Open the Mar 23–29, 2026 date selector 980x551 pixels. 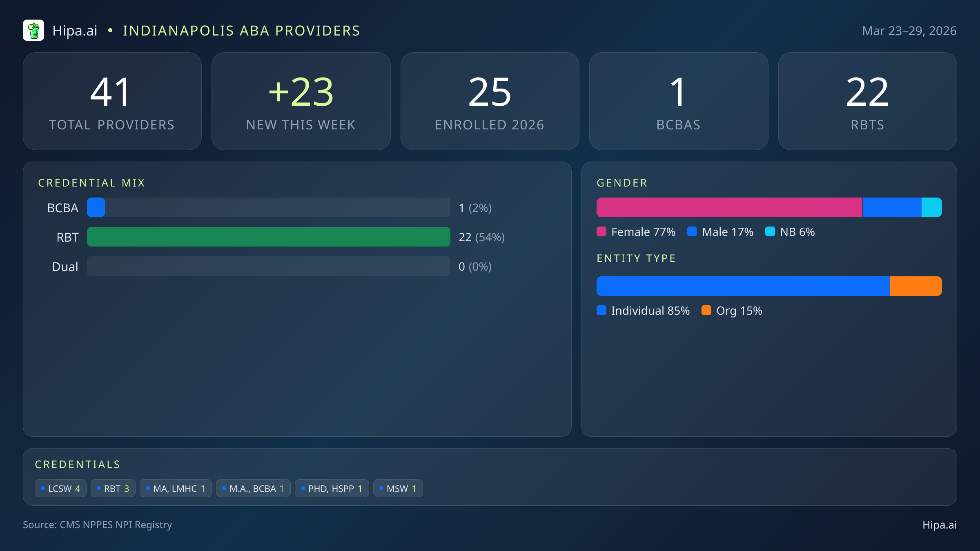[910, 30]
